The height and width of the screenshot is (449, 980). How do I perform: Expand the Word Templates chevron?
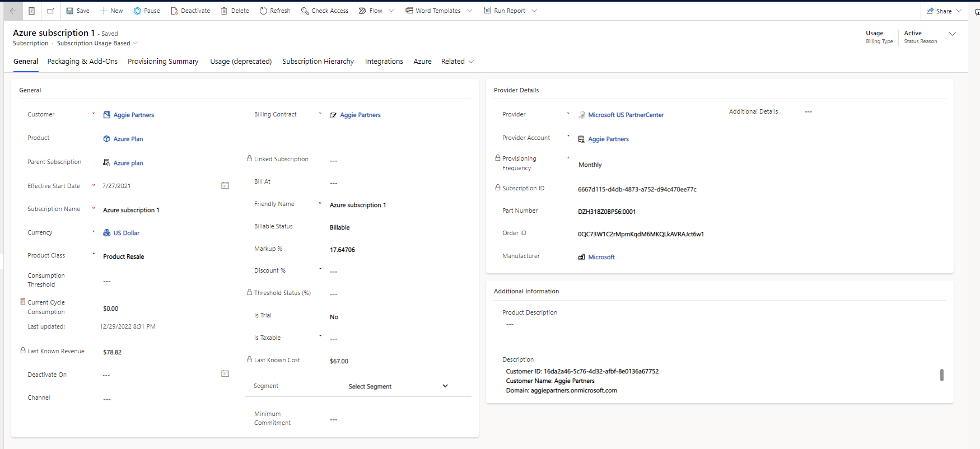click(469, 11)
